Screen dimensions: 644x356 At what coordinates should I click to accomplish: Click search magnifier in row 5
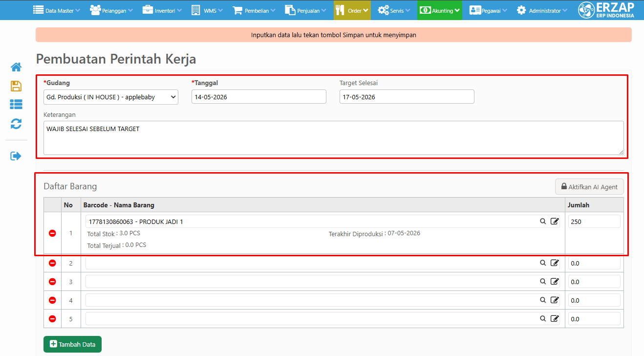(x=543, y=319)
